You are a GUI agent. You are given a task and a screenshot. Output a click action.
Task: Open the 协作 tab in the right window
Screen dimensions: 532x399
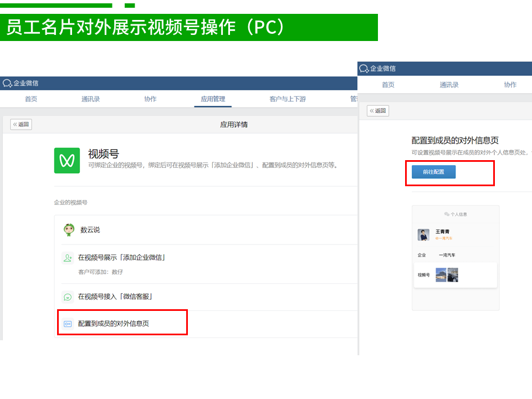510,85
